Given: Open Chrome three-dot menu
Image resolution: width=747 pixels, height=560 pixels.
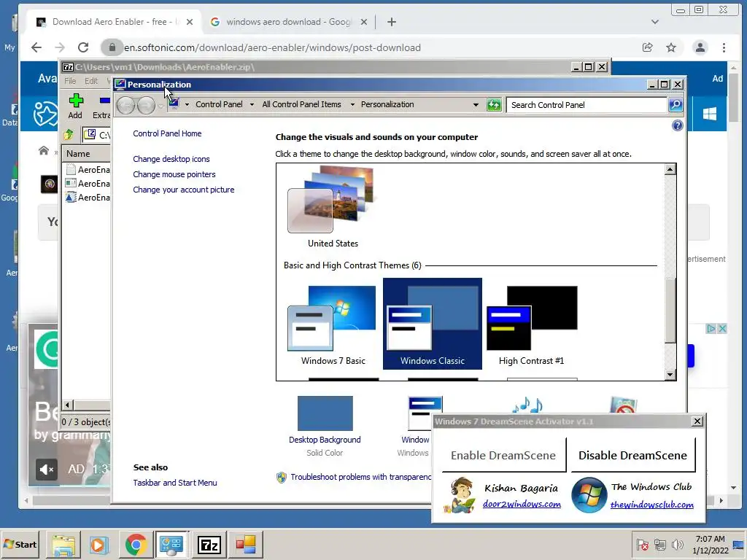Looking at the screenshot, I should [724, 47].
